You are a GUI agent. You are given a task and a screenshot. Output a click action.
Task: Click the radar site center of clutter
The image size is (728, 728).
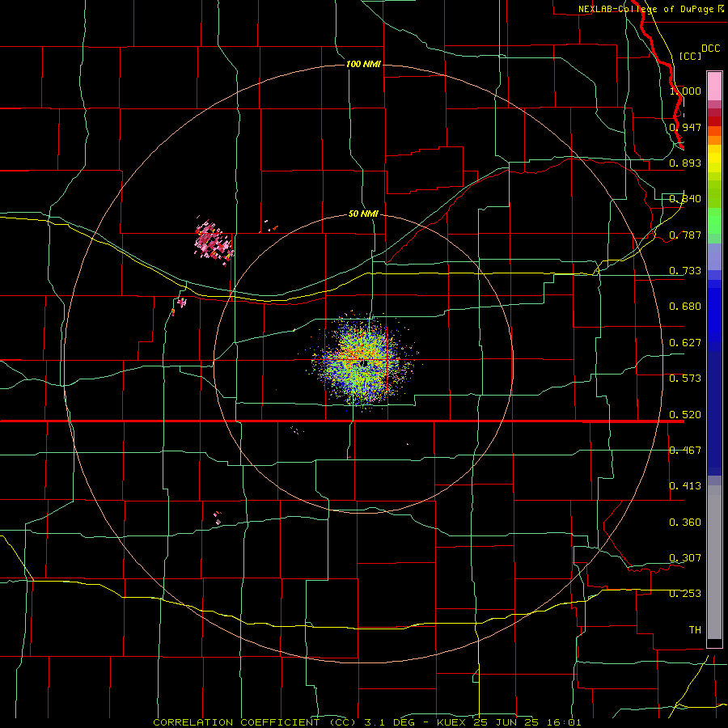(x=364, y=362)
